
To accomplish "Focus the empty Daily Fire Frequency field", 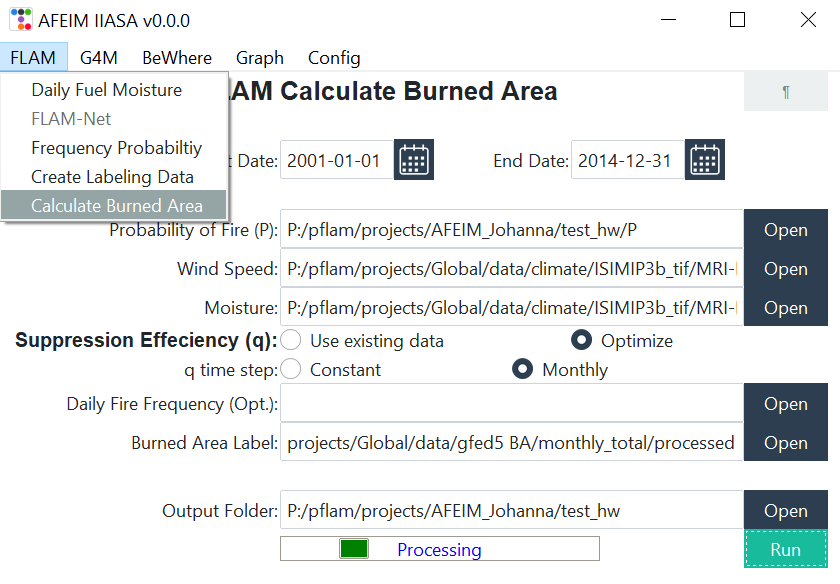I will pyautogui.click(x=512, y=403).
